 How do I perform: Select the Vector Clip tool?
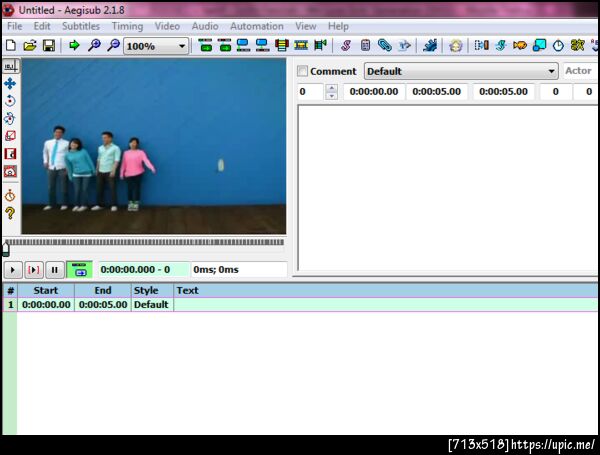click(x=10, y=171)
